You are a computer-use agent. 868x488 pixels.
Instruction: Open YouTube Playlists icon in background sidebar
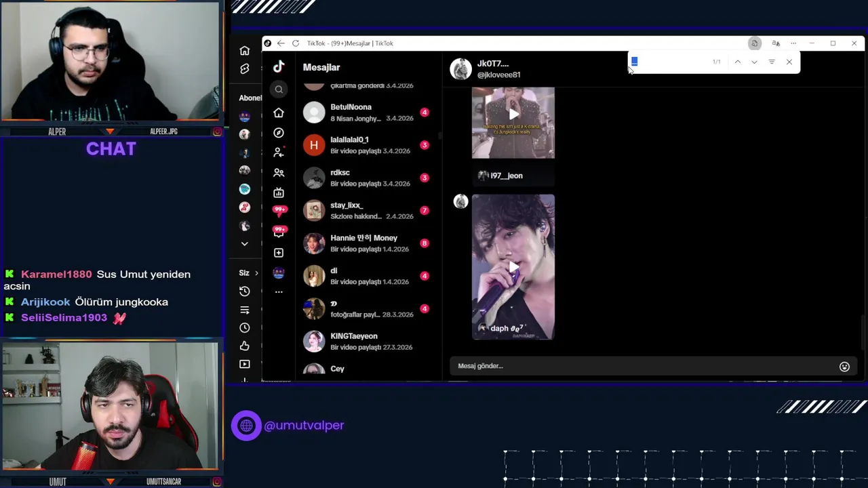[244, 310]
